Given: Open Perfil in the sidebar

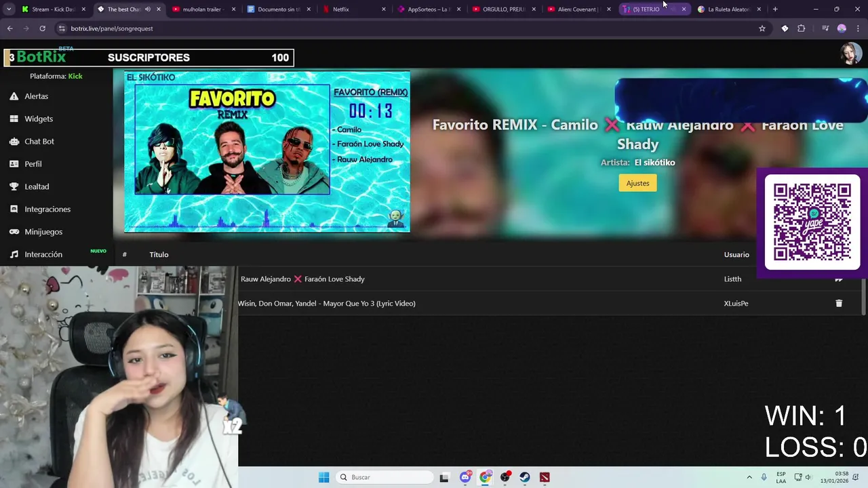Looking at the screenshot, I should 33,164.
